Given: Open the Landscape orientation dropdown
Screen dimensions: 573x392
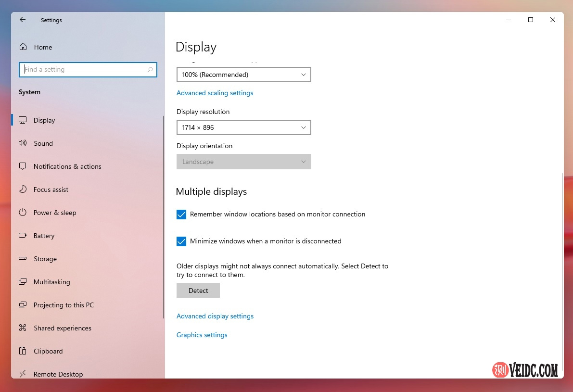Looking at the screenshot, I should [243, 162].
